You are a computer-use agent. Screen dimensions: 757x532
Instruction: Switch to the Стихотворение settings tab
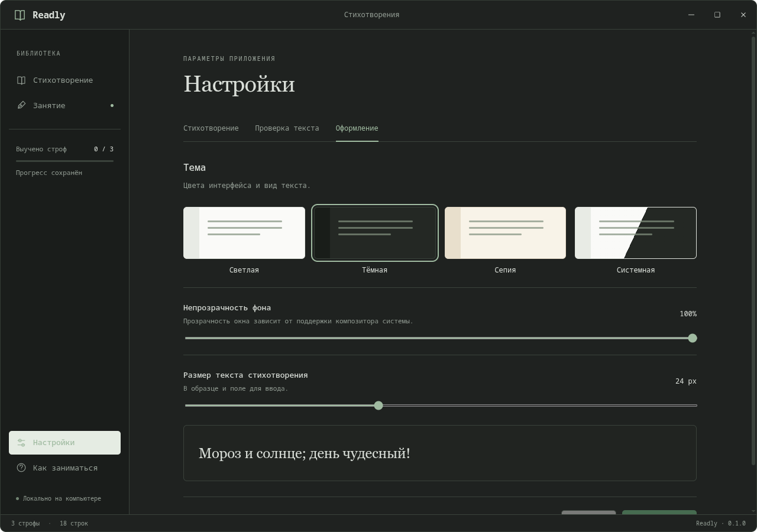(211, 128)
